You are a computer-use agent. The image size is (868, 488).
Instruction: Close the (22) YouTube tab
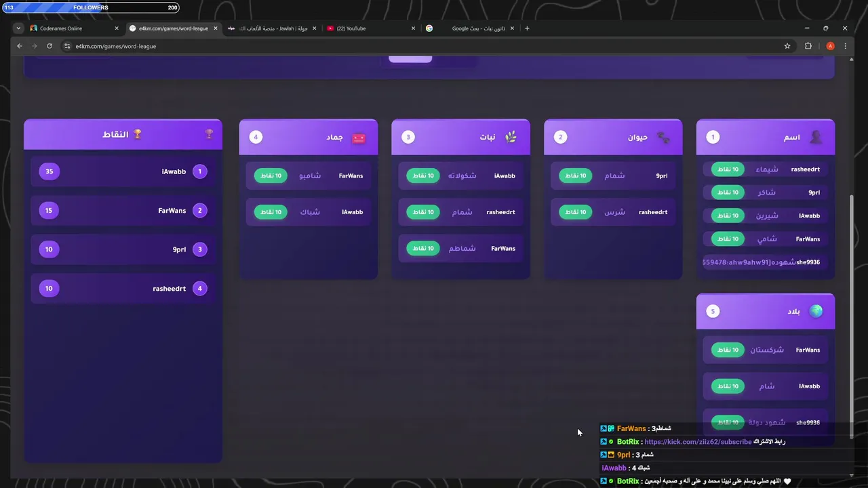point(414,28)
